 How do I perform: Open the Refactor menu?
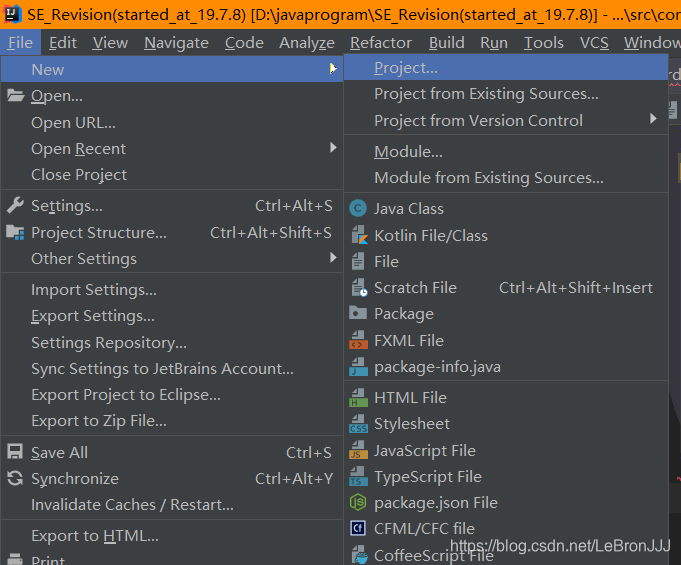(x=381, y=43)
